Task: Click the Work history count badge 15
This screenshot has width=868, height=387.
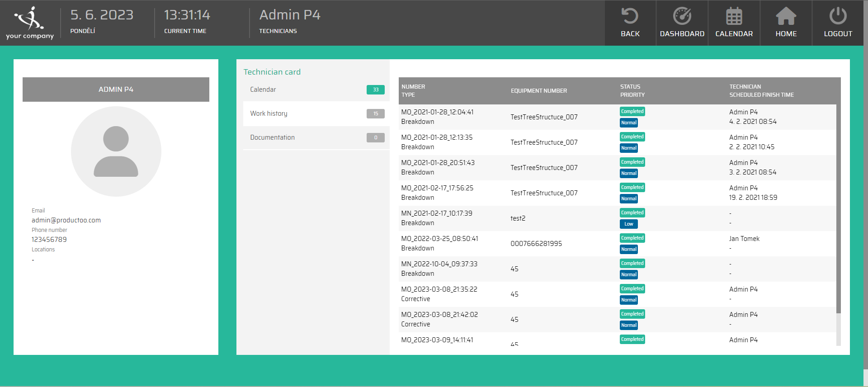Action: 375,113
